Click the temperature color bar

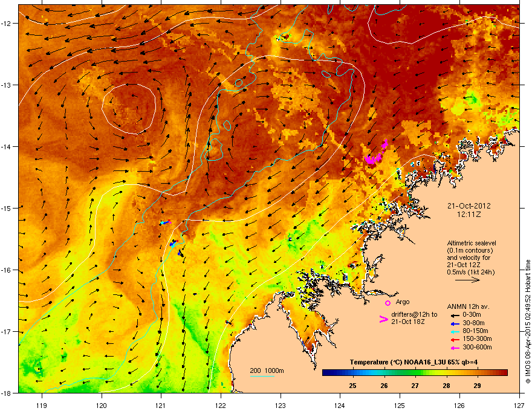point(415,373)
